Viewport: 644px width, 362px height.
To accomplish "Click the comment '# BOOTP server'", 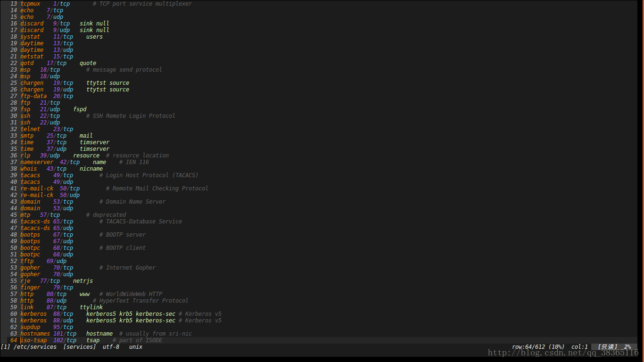I will click(x=123, y=235).
